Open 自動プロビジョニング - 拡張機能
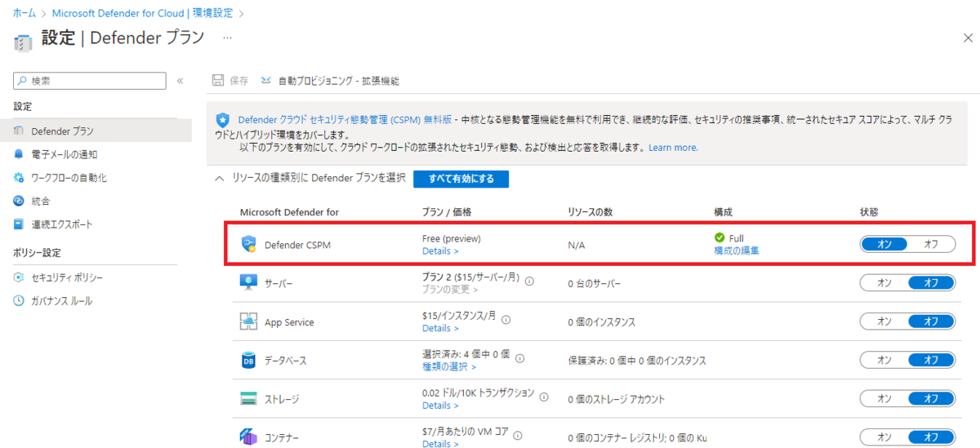 pos(330,81)
